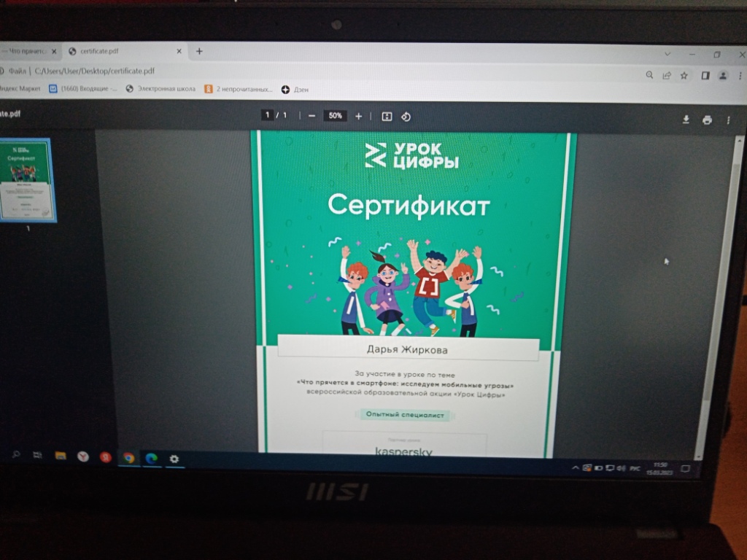Share this page icon in address bar
Screen dimensions: 747x560
coord(667,75)
